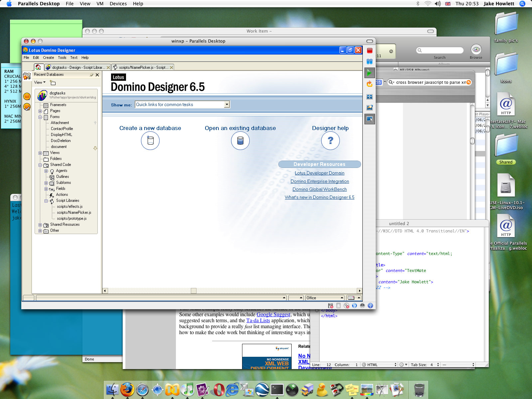
Task: Click the Recent Databases bookmark folder icon
Action: 27,76
